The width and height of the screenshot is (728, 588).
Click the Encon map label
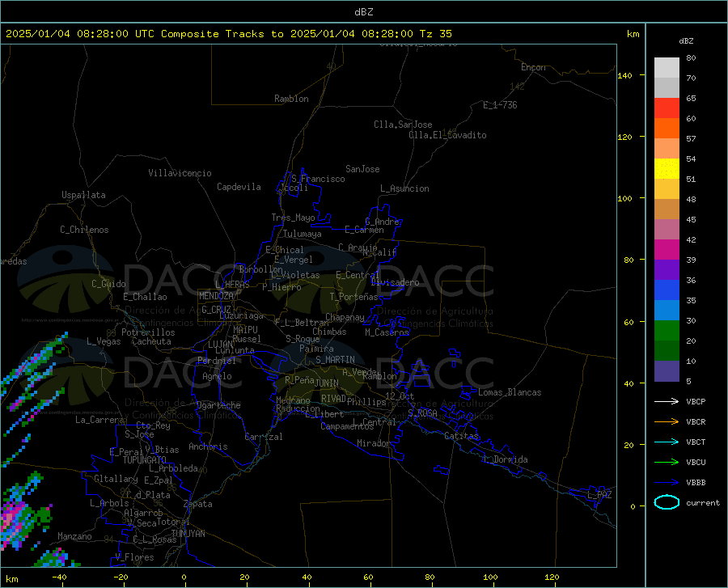533,67
